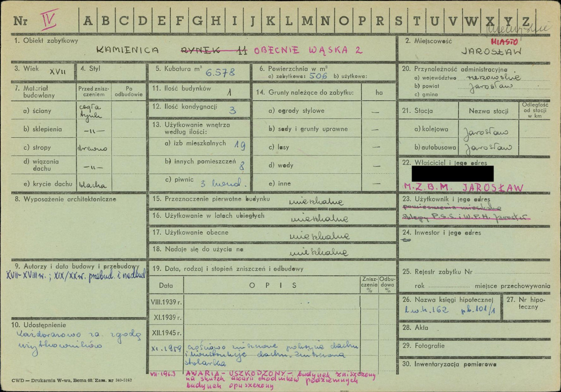
Task: Click the M.Z.B.M. JAROSŁAW owner text
Action: [464, 187]
